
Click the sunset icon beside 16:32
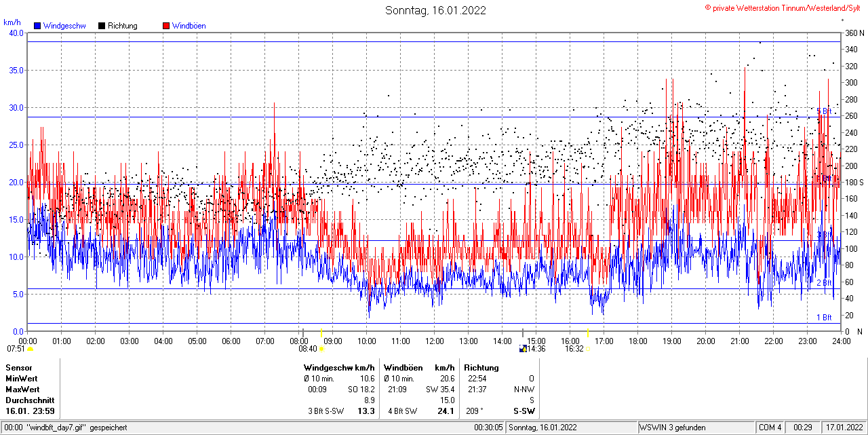point(587,349)
